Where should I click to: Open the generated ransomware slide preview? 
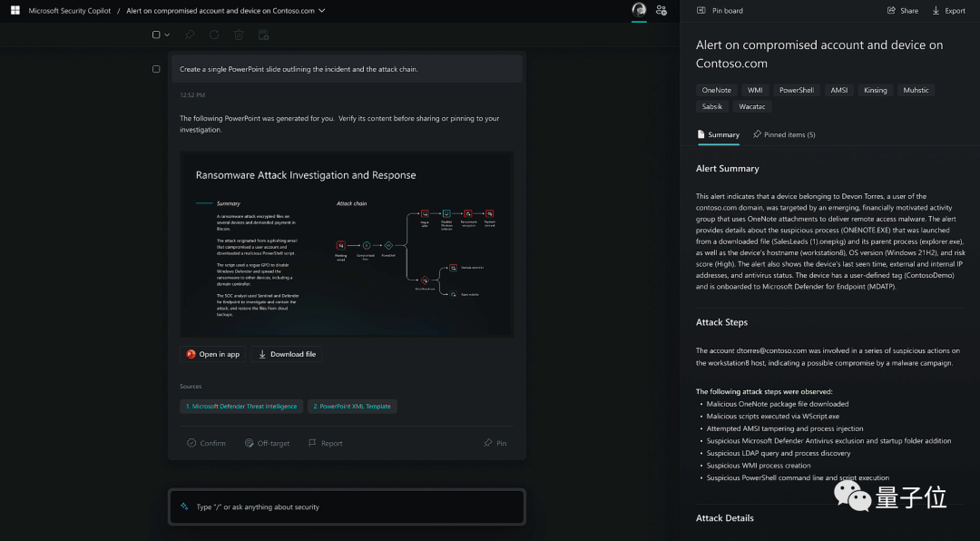(347, 244)
